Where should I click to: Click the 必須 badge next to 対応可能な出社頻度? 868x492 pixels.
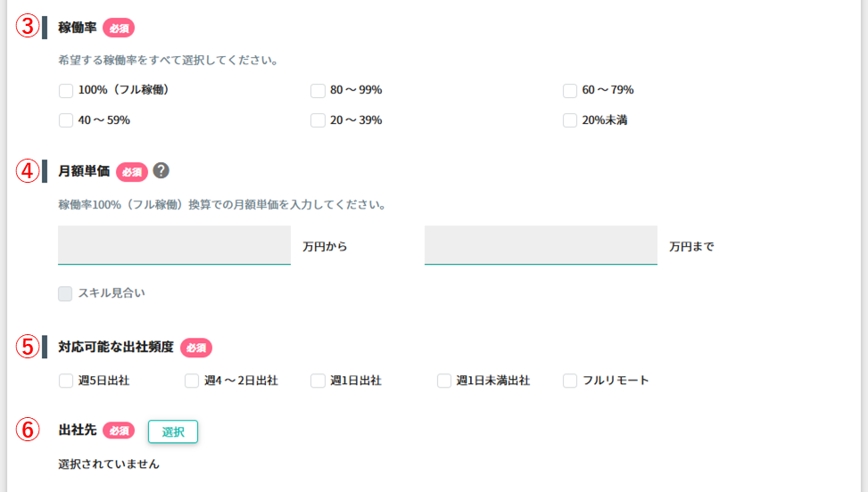click(196, 348)
